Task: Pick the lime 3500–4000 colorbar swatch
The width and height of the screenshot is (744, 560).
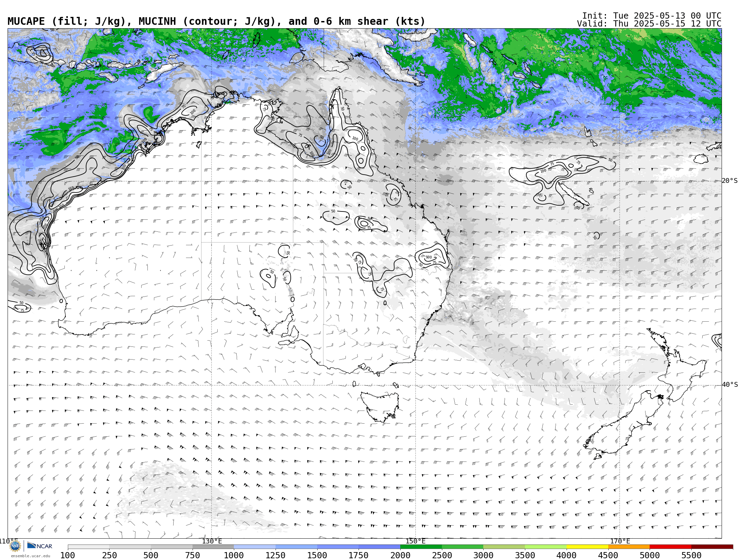Action: click(x=546, y=547)
